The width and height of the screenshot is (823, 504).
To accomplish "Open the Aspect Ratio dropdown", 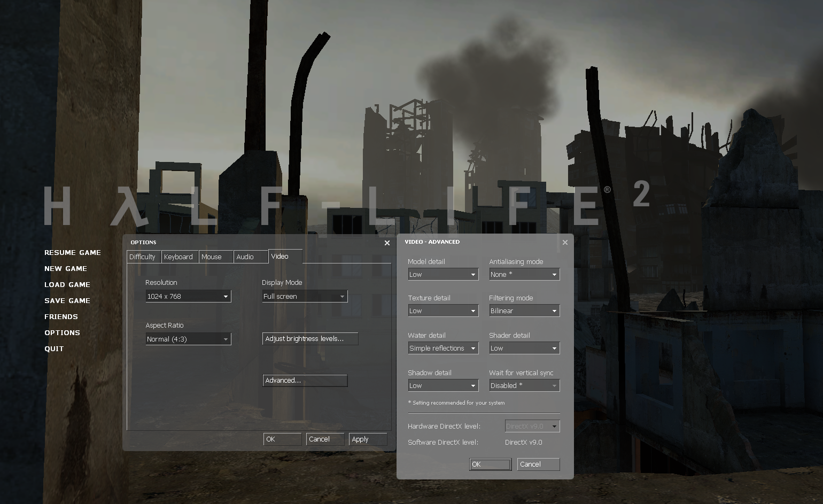I will coord(188,339).
